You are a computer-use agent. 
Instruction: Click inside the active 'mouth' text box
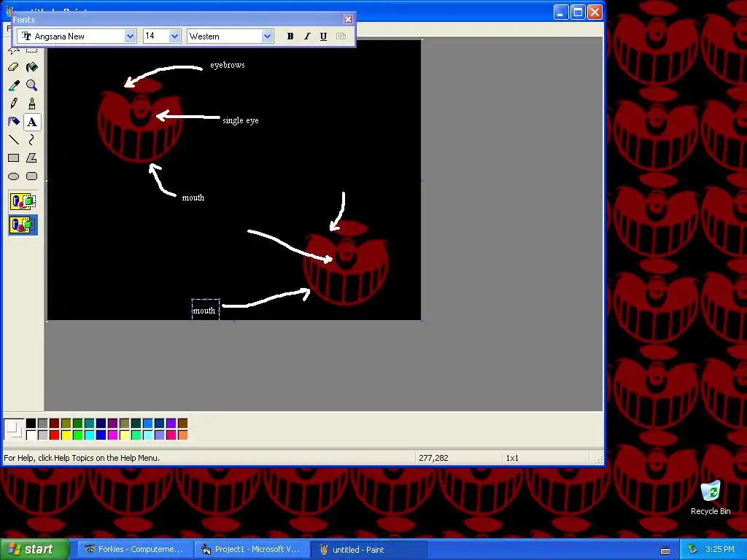coord(205,309)
